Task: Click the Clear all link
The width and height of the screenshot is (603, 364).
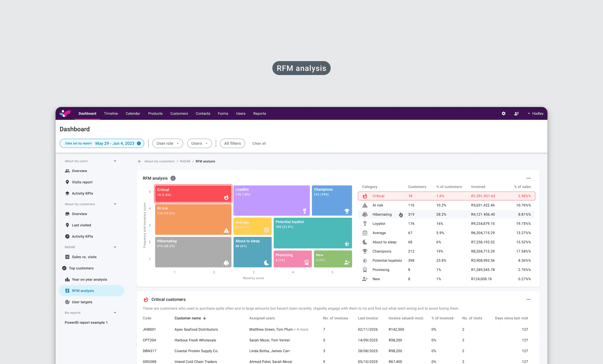Action: 259,143
